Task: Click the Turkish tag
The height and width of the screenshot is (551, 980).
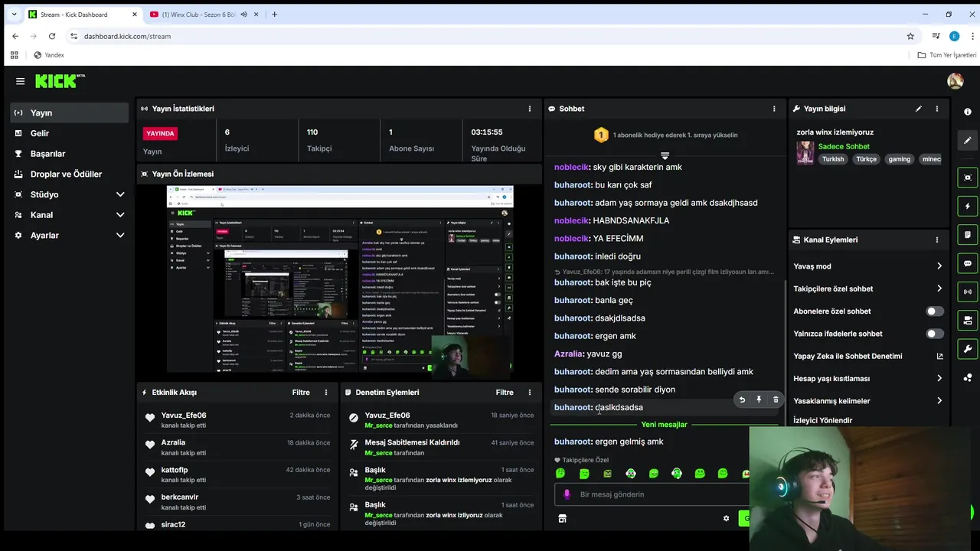Action: (833, 159)
